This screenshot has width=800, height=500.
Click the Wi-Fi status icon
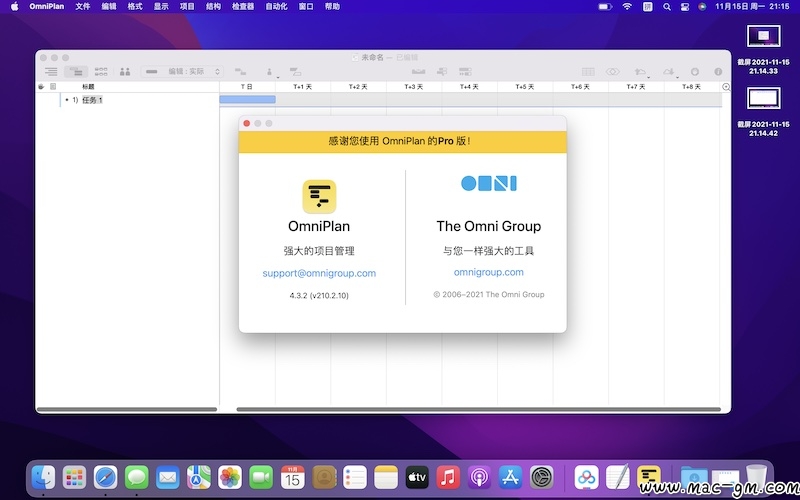click(x=627, y=7)
